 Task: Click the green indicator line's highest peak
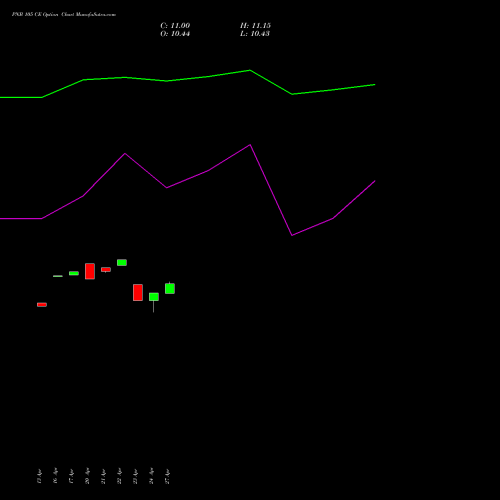click(250, 70)
